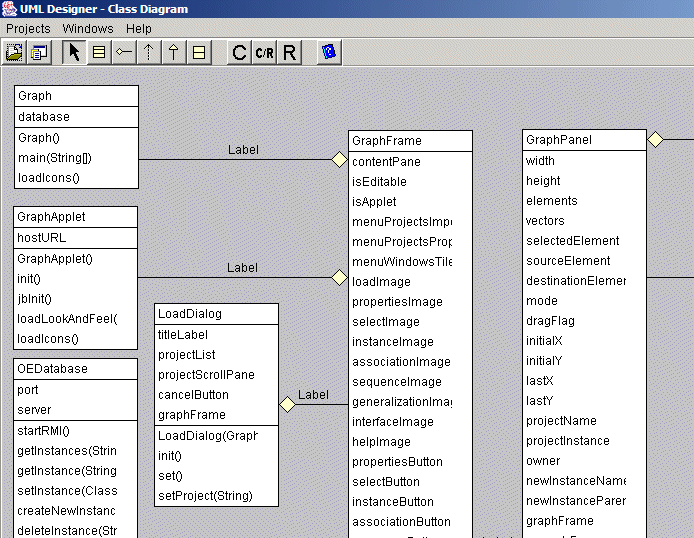Click loadIcons() in the Graph class
The height and width of the screenshot is (538, 694).
pos(49,178)
